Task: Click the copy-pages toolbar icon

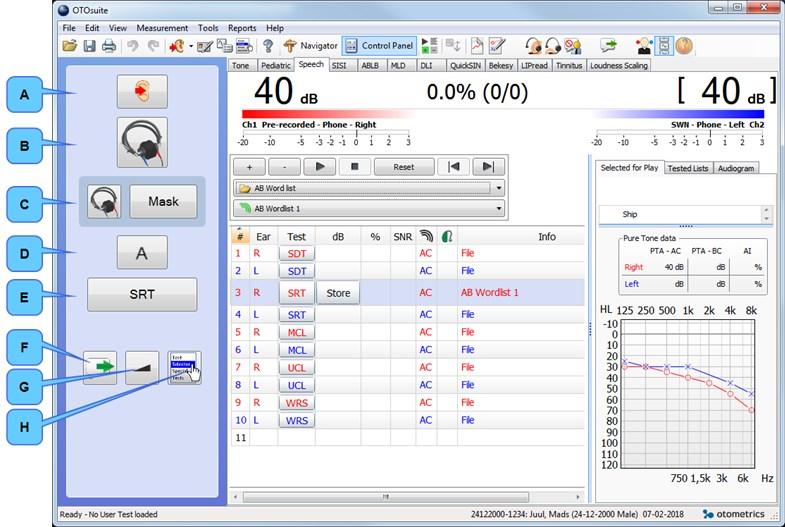Action: pos(224,46)
